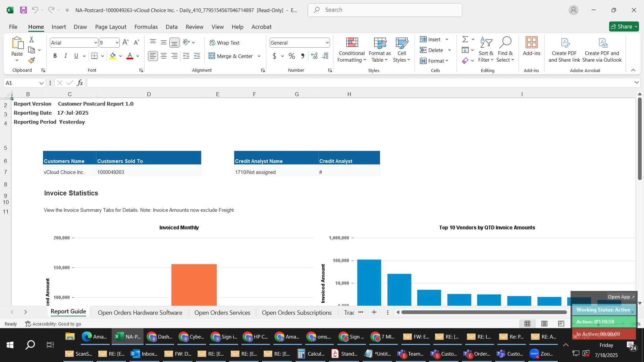Viewport: 644px width, 362px height.
Task: Toggle Underline formatting
Action: pyautogui.click(x=76, y=56)
